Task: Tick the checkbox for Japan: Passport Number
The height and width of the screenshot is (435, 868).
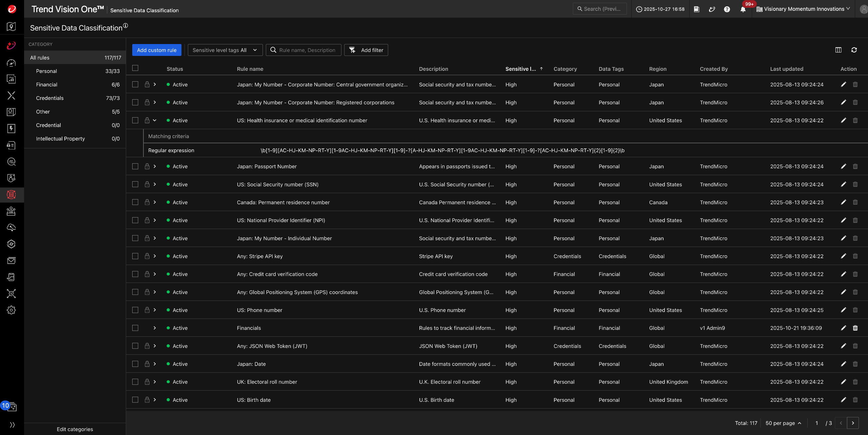Action: (135, 166)
